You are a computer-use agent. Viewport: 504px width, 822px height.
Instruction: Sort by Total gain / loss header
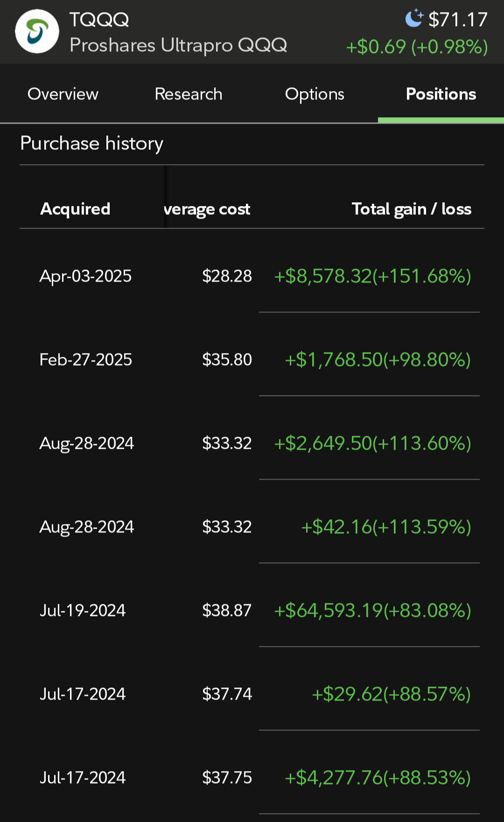[412, 209]
